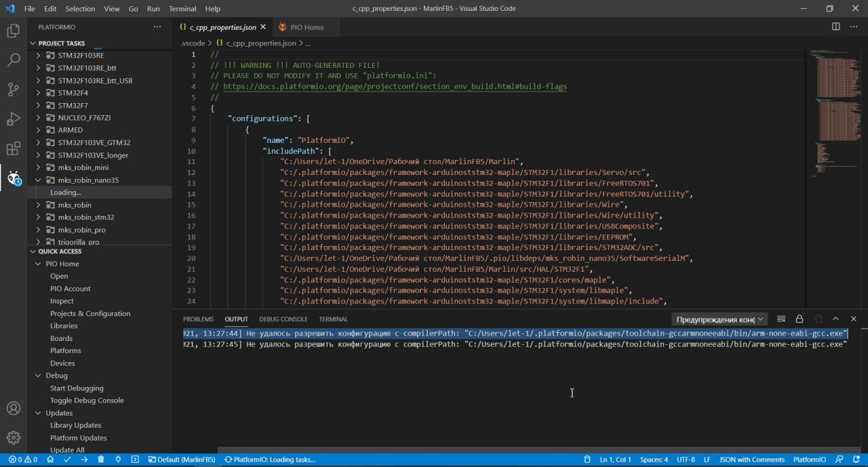Clear the Output panel
The width and height of the screenshot is (868, 467).
pyautogui.click(x=781, y=319)
